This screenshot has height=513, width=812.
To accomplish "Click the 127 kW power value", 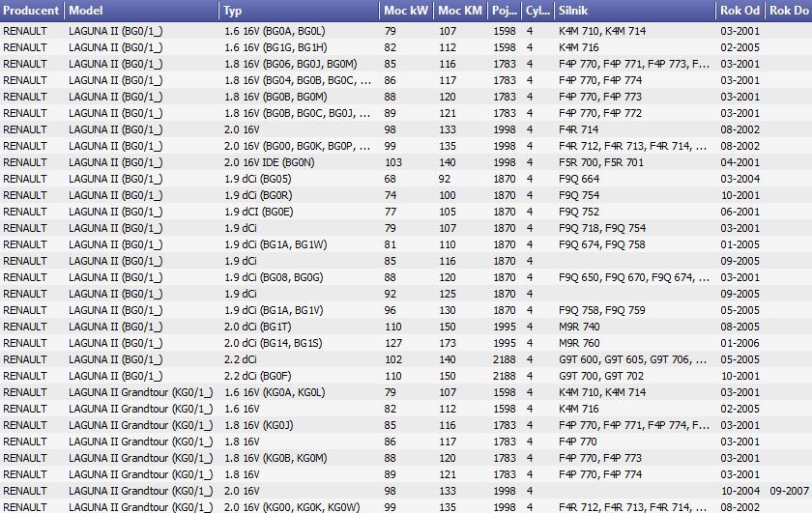I will click(x=393, y=343).
